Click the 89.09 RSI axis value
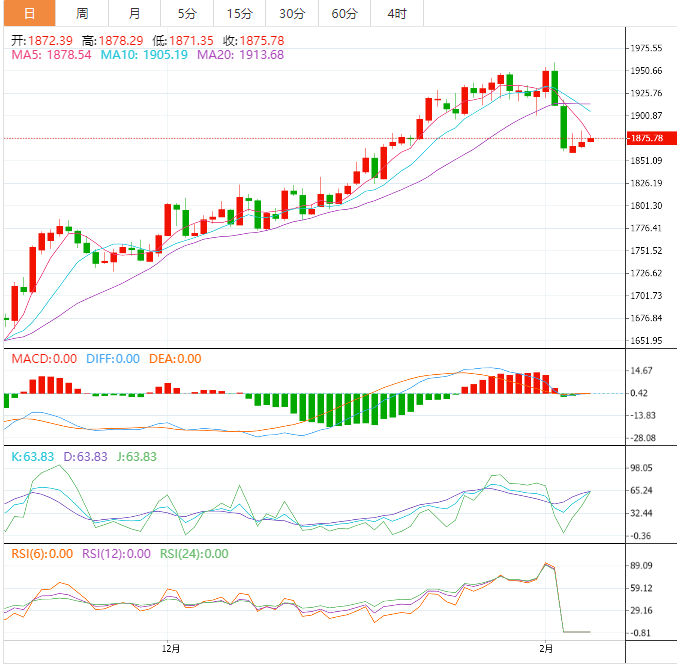The image size is (677, 670). [641, 566]
